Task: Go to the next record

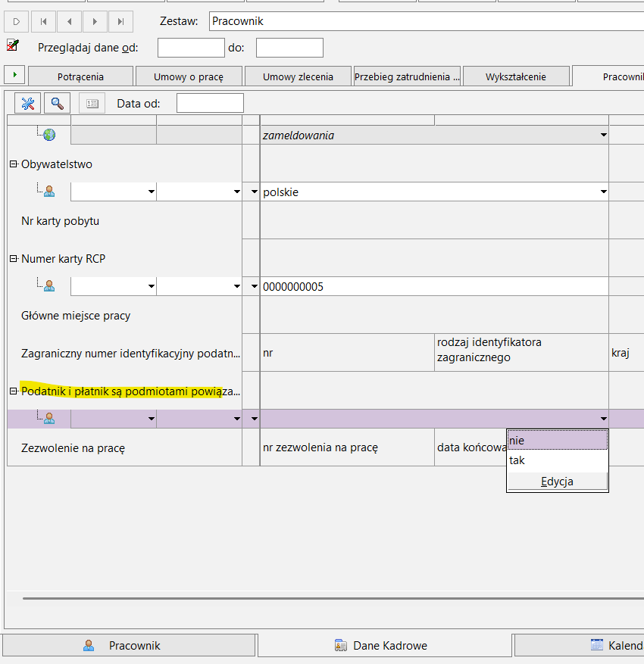Action: [x=95, y=22]
